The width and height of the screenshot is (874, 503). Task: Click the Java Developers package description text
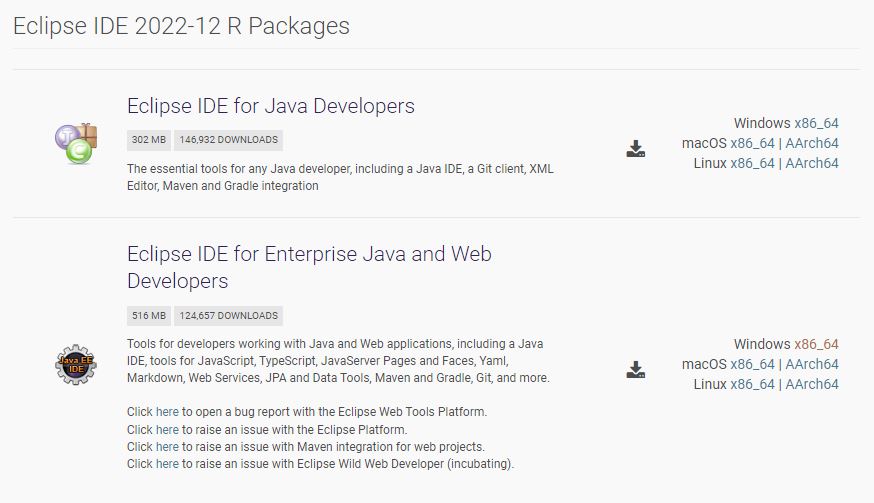point(340,177)
